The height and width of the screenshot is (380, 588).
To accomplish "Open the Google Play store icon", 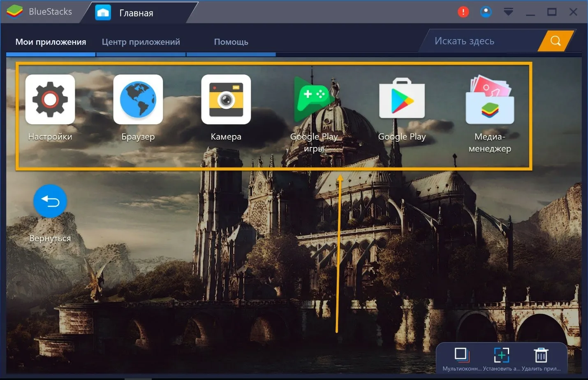I will click(402, 100).
